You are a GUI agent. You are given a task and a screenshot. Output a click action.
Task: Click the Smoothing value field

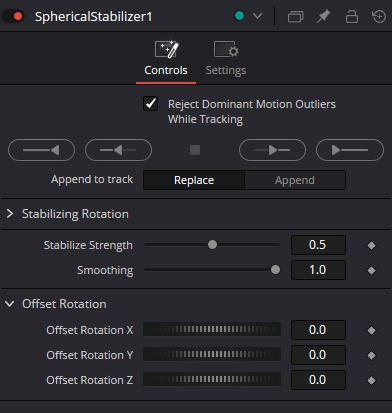(x=318, y=270)
